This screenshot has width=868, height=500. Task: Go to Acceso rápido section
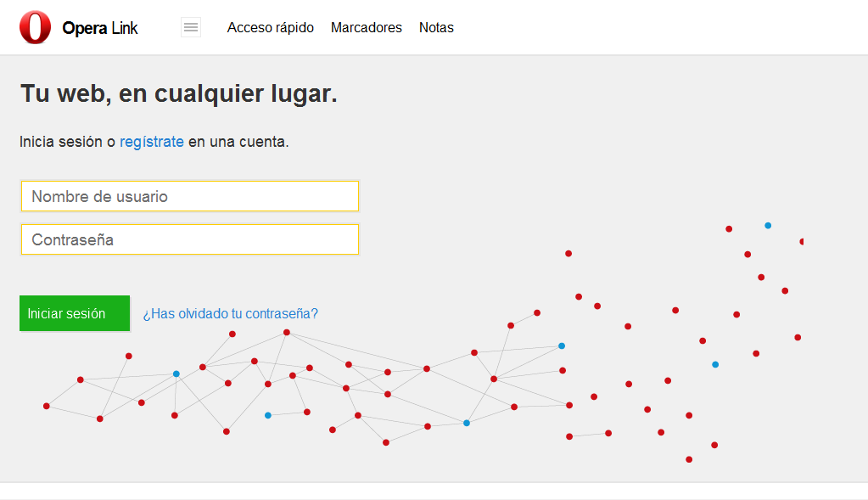(x=270, y=28)
